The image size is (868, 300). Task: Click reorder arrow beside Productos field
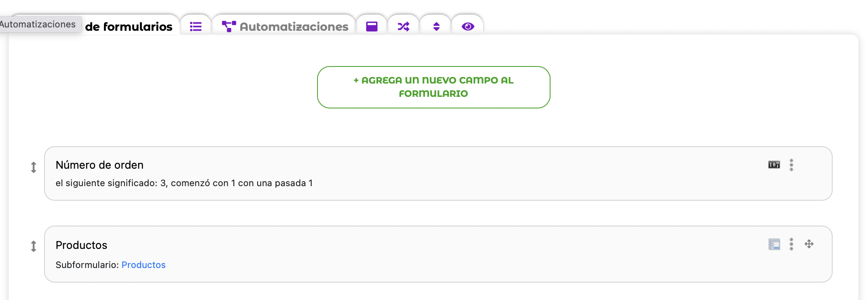[34, 246]
